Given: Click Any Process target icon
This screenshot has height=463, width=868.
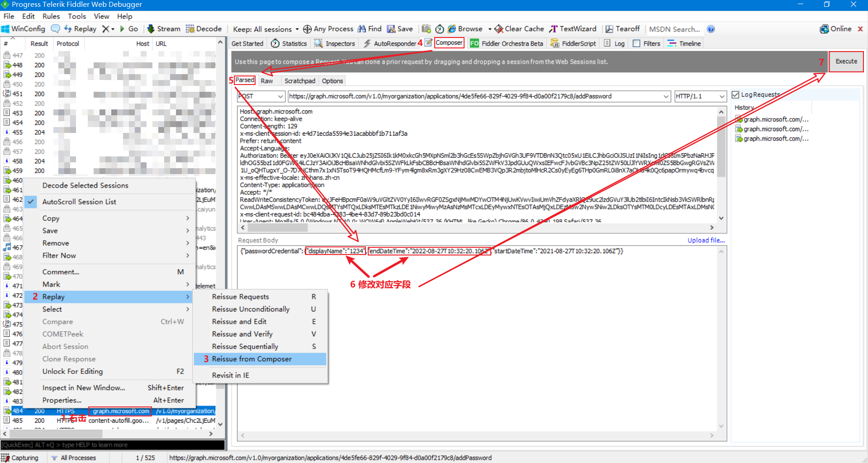Looking at the screenshot, I should 307,29.
